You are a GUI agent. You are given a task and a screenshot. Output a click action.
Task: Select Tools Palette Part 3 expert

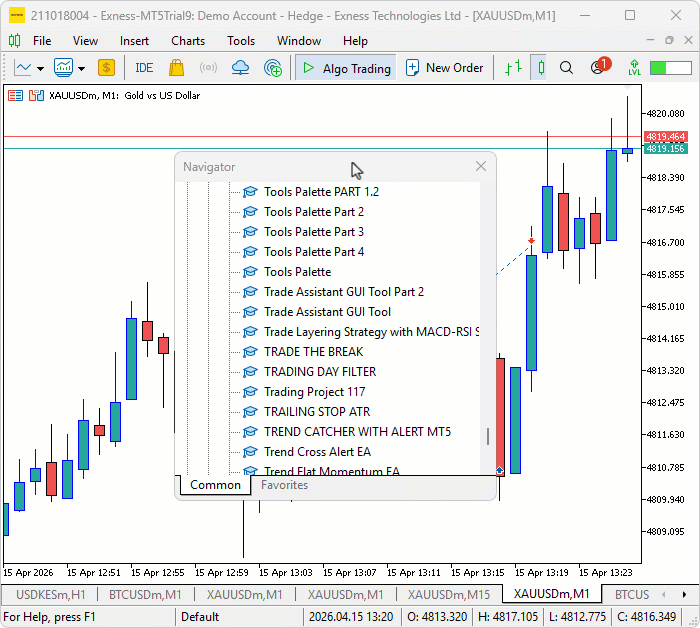click(314, 232)
